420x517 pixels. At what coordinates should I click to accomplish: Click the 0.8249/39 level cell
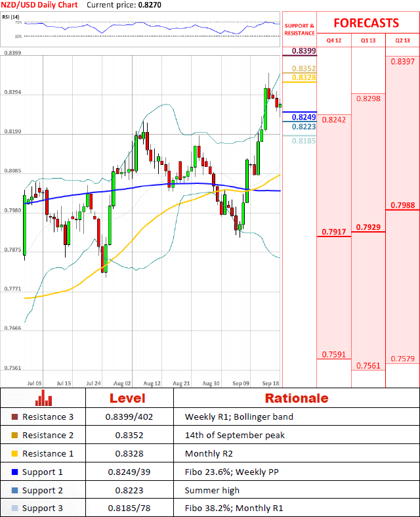coord(129,472)
